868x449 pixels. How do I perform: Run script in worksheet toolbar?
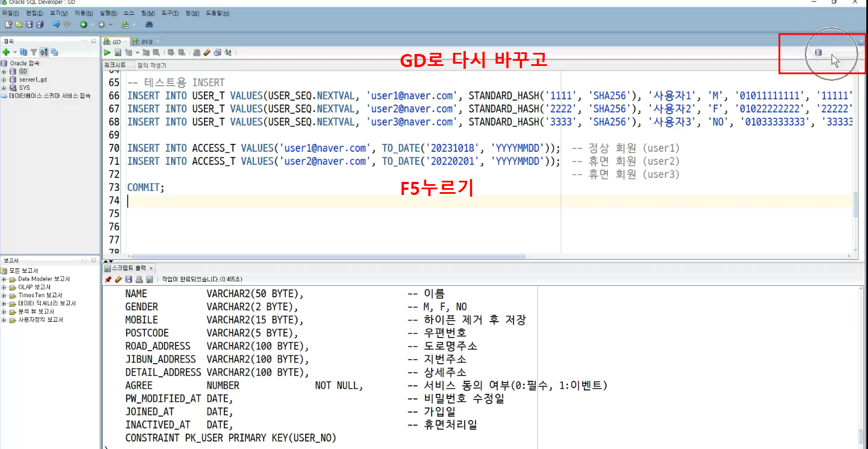[117, 52]
